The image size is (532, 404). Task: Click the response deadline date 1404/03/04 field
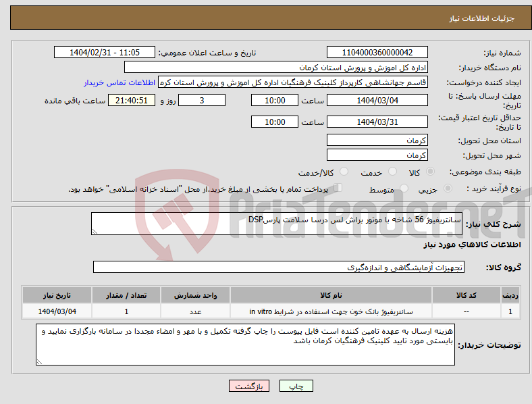377,100
